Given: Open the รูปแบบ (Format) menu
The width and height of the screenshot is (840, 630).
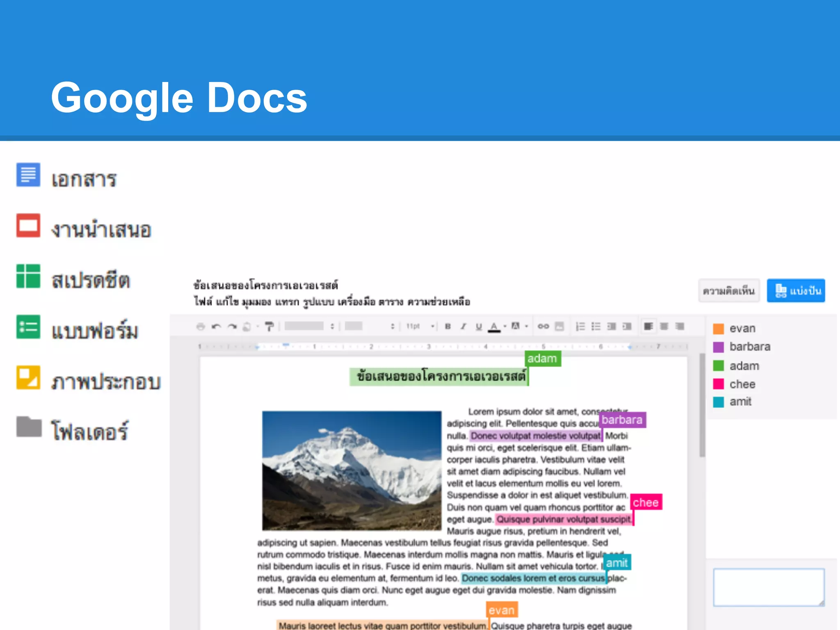Looking at the screenshot, I should [319, 302].
